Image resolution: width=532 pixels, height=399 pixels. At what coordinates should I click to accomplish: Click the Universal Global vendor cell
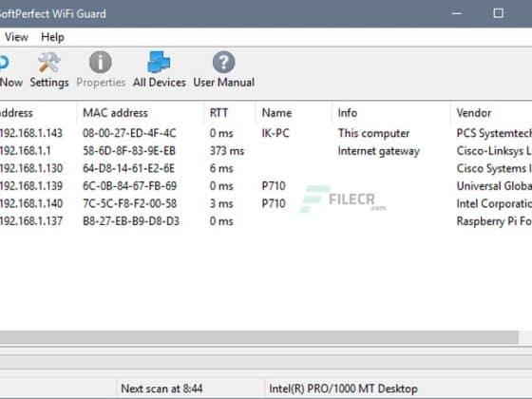point(494,186)
